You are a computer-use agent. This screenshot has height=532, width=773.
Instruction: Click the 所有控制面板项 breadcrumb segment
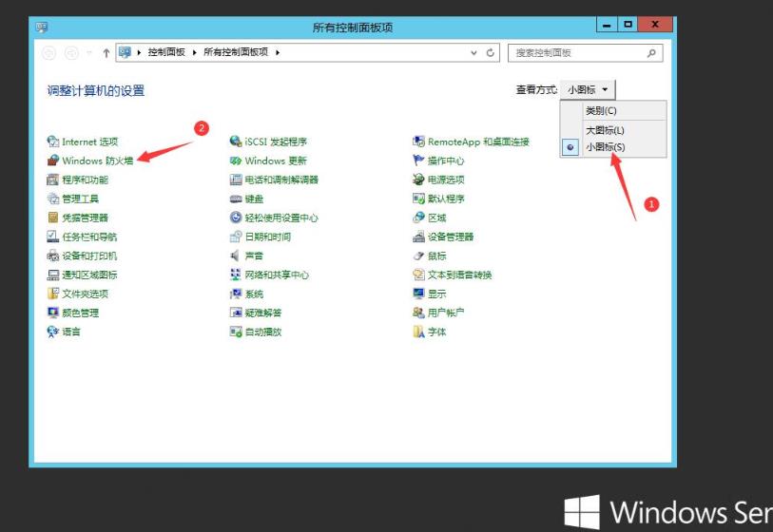pos(236,52)
